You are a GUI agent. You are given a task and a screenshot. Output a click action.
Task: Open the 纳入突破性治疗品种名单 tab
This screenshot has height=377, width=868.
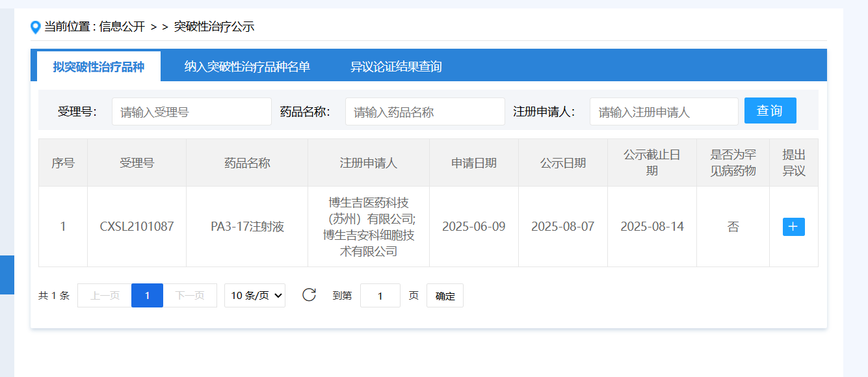[x=247, y=67]
